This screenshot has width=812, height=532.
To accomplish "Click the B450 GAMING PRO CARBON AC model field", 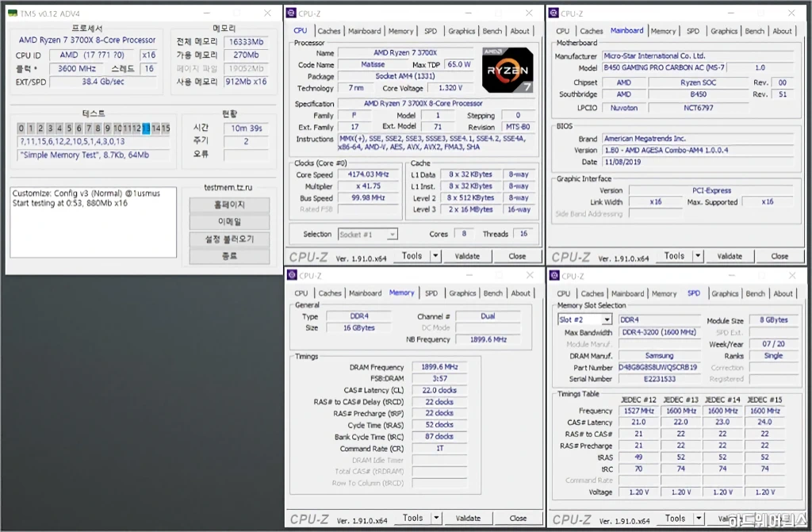I will tap(664, 67).
